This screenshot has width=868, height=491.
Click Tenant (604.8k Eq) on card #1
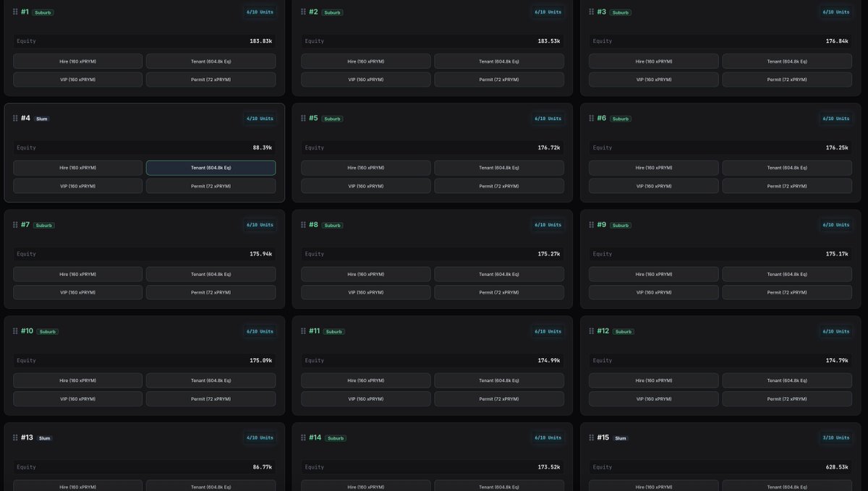211,61
